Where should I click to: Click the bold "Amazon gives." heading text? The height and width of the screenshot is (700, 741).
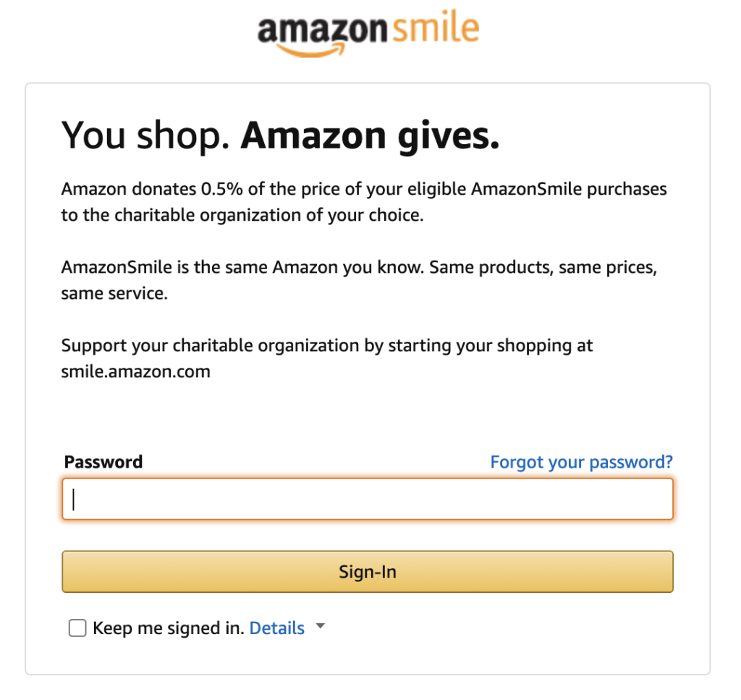(370, 135)
